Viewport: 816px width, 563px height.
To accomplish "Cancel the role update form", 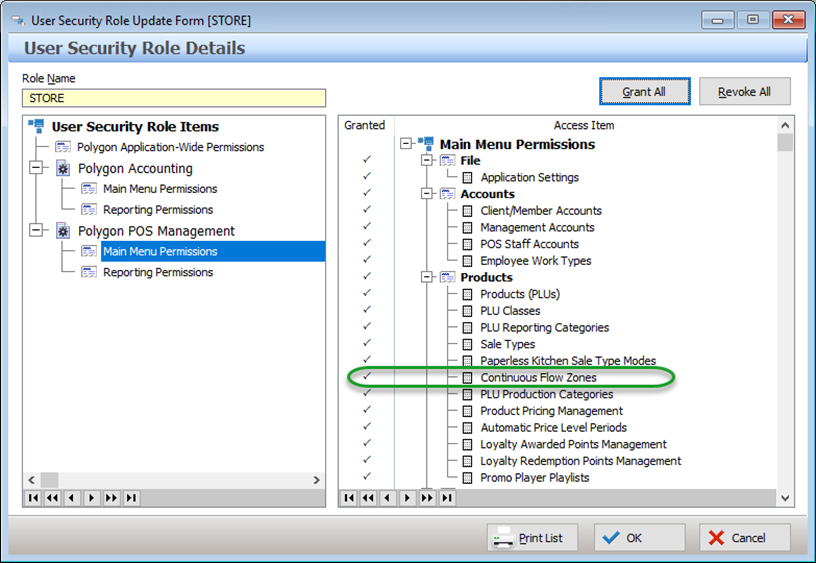I will [x=744, y=538].
